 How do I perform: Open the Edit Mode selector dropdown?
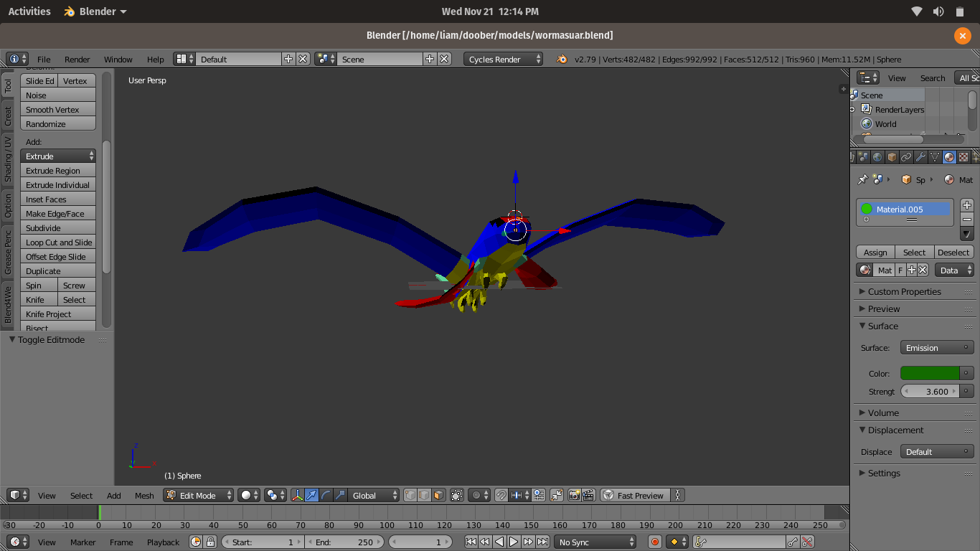199,496
